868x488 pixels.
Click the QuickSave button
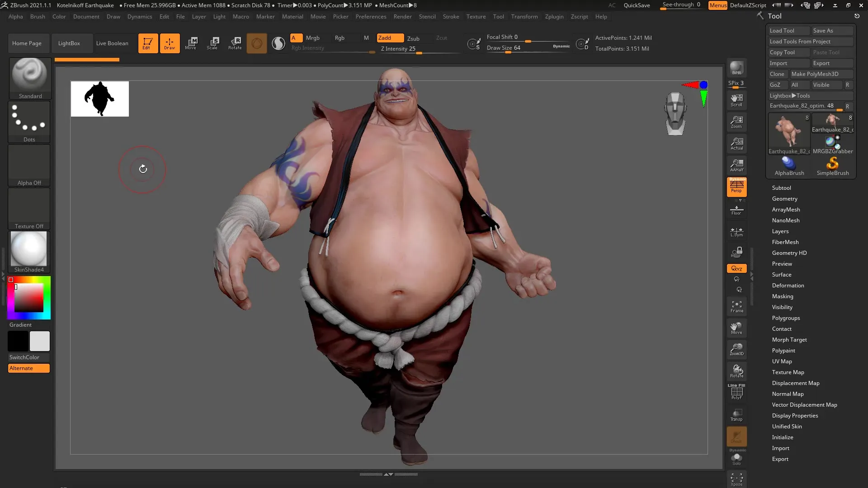click(637, 5)
